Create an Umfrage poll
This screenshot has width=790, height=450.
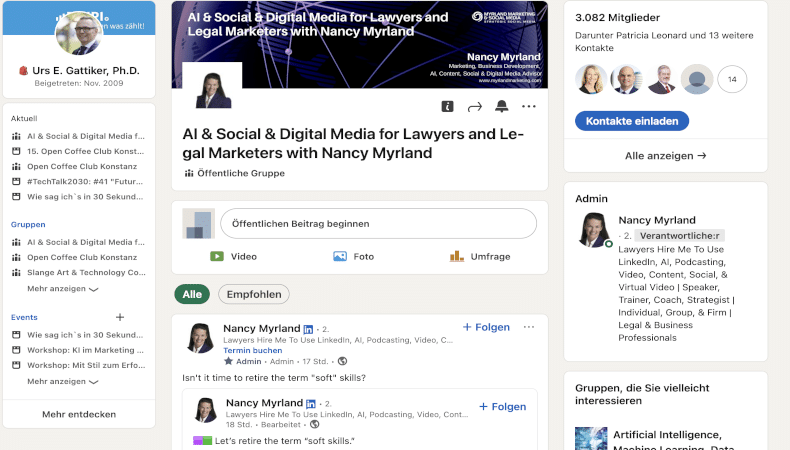480,256
